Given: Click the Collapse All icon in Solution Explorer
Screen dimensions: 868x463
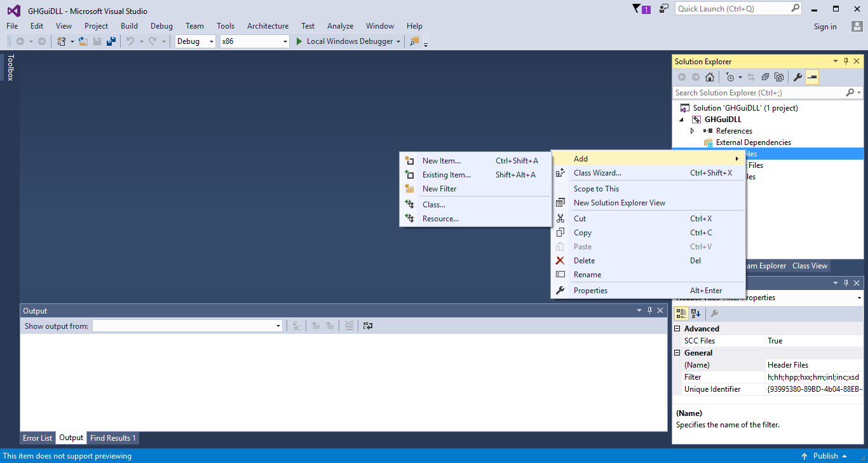Looking at the screenshot, I should (x=765, y=77).
